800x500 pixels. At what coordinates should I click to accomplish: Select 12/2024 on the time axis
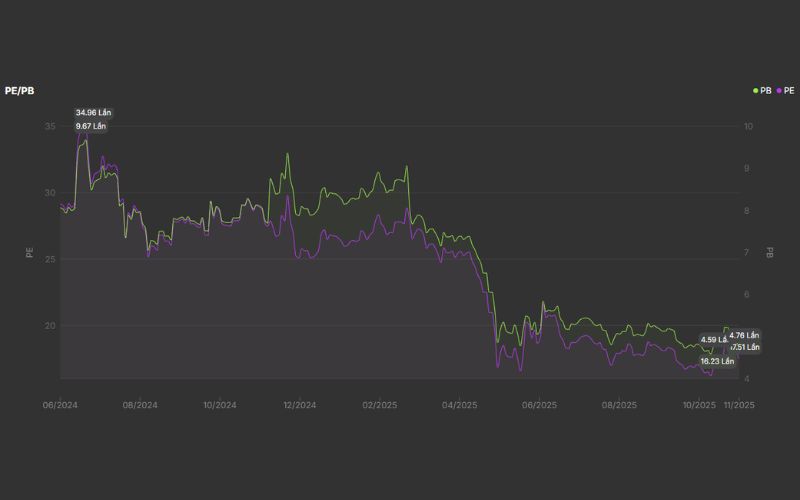point(300,405)
